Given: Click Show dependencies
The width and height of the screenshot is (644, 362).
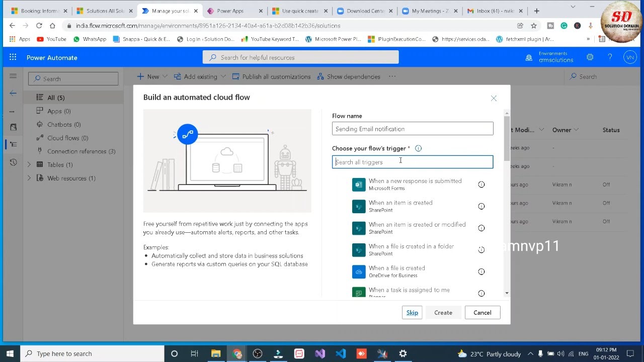Looking at the screenshot, I should (348, 76).
